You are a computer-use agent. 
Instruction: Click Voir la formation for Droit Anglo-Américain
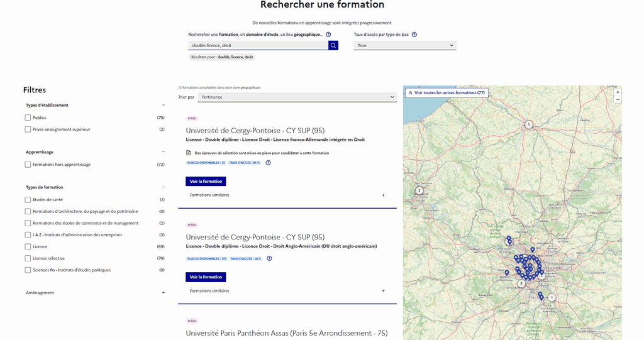pyautogui.click(x=206, y=277)
